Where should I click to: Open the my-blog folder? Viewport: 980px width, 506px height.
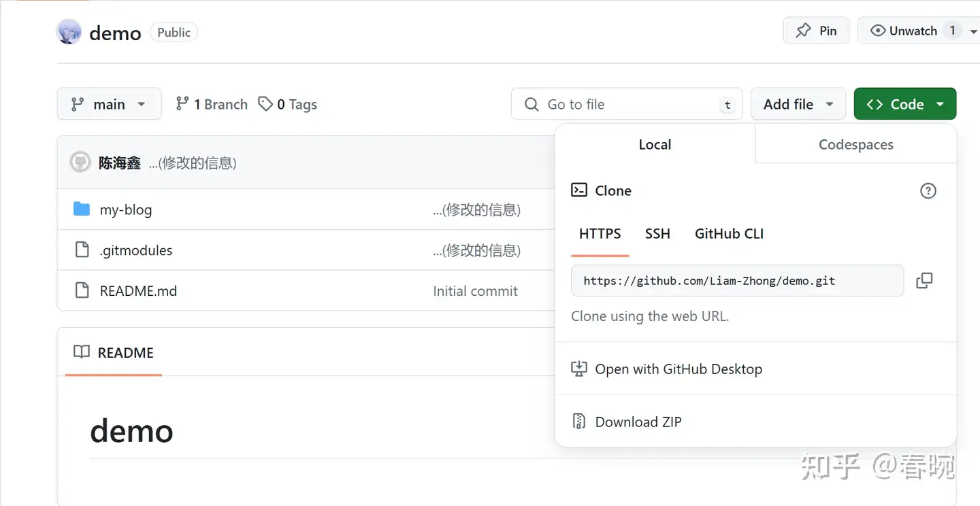[126, 209]
